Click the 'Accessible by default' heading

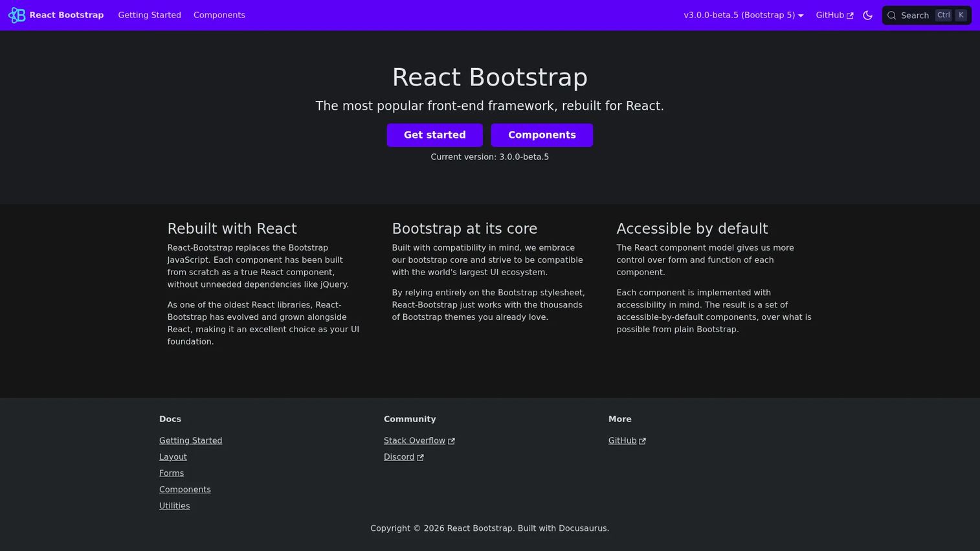coord(693,229)
